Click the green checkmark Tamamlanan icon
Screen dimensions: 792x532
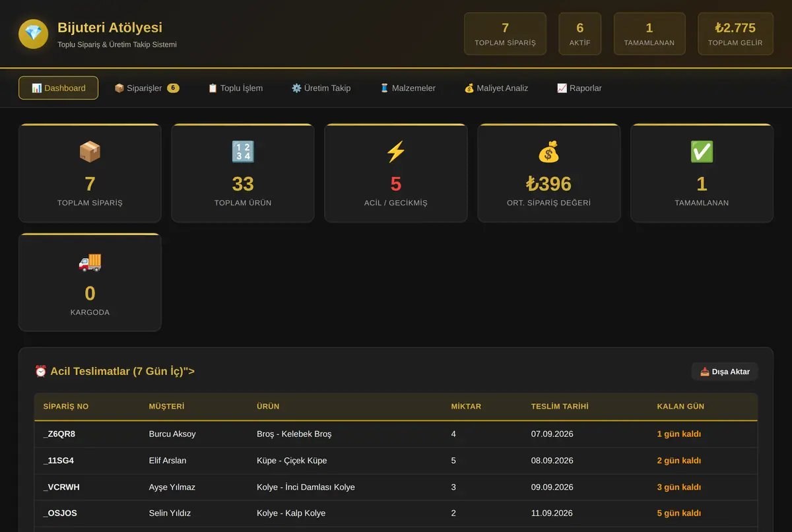[702, 152]
